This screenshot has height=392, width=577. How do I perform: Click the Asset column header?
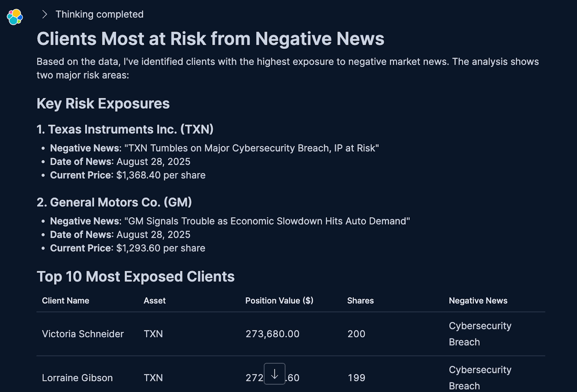(154, 300)
